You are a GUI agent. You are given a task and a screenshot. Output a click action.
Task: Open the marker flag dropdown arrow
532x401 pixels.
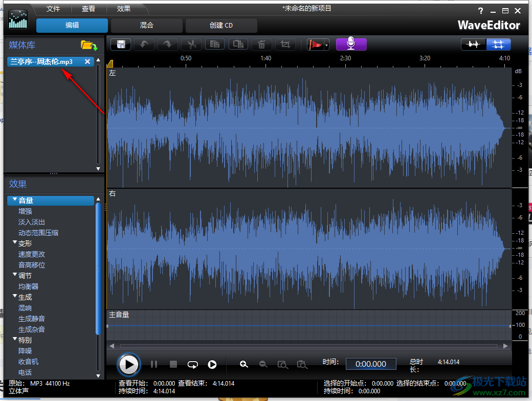327,44
